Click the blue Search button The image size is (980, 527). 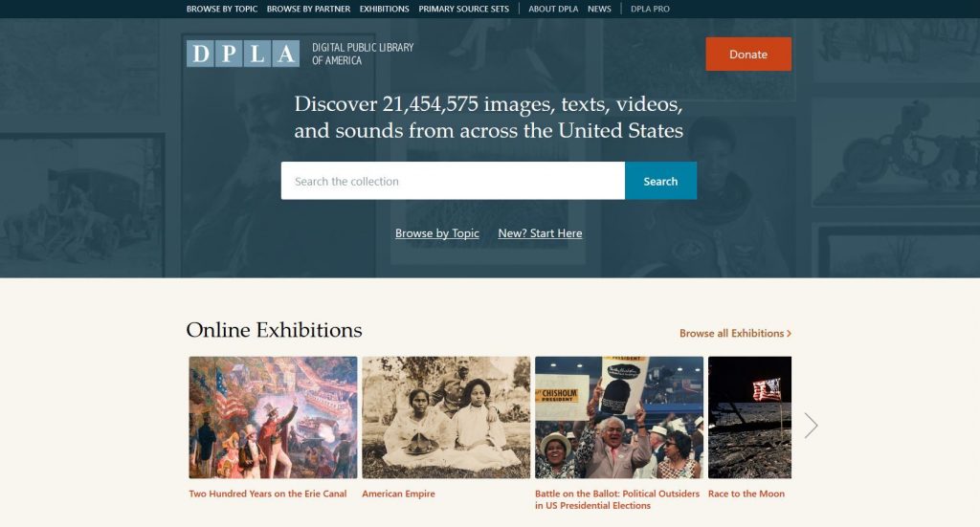point(660,181)
